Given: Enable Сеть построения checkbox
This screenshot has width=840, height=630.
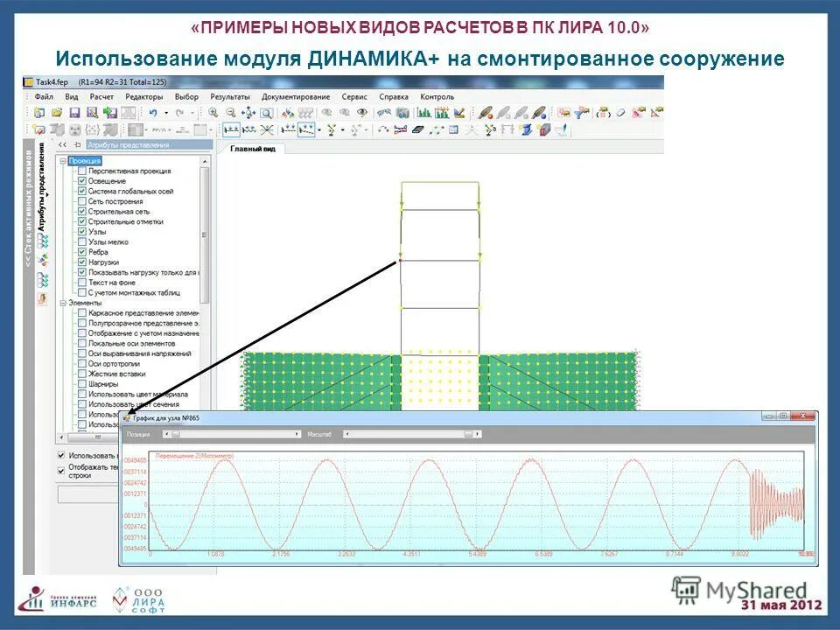Looking at the screenshot, I should point(82,201).
